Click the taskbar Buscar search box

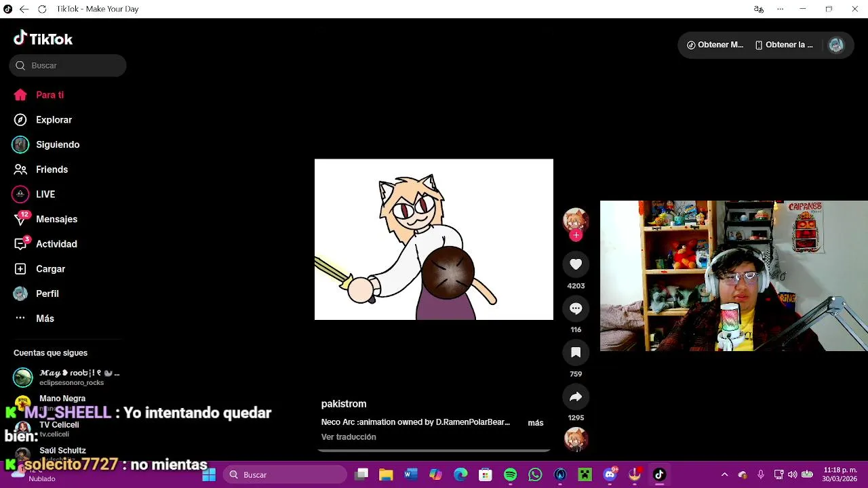tap(285, 474)
